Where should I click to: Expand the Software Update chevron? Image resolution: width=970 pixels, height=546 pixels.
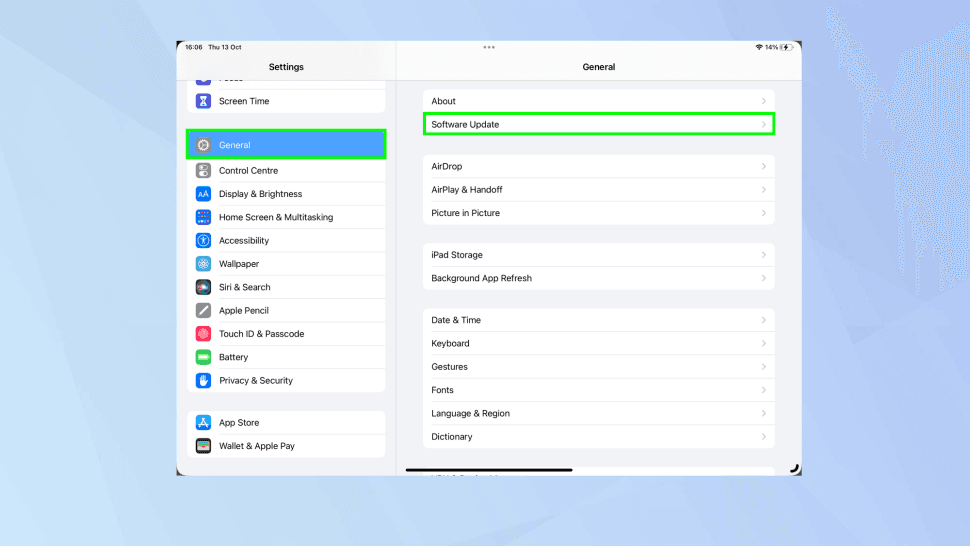tap(763, 124)
